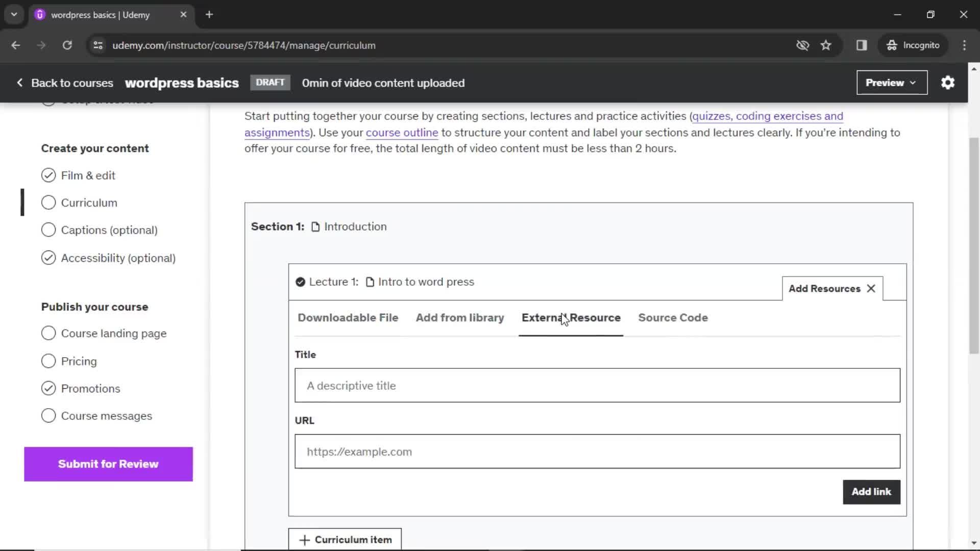
Task: Click the Back to courses arrow icon
Action: [19, 83]
